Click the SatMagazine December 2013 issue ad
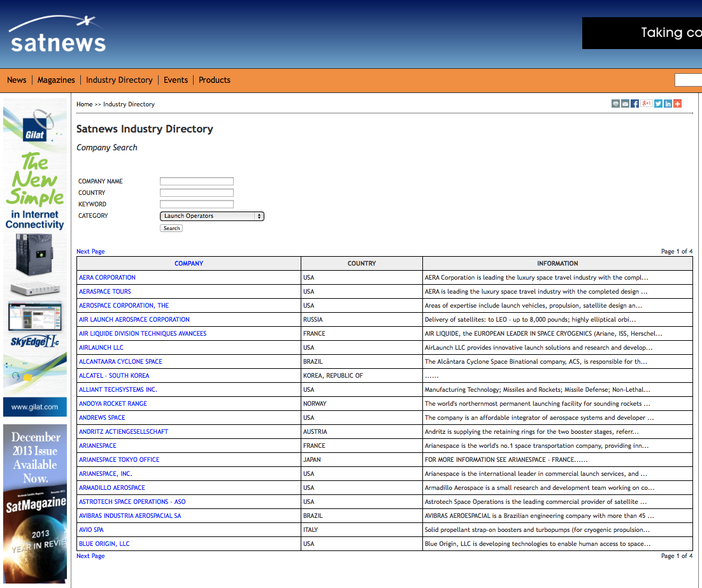The height and width of the screenshot is (588, 702). (35, 504)
